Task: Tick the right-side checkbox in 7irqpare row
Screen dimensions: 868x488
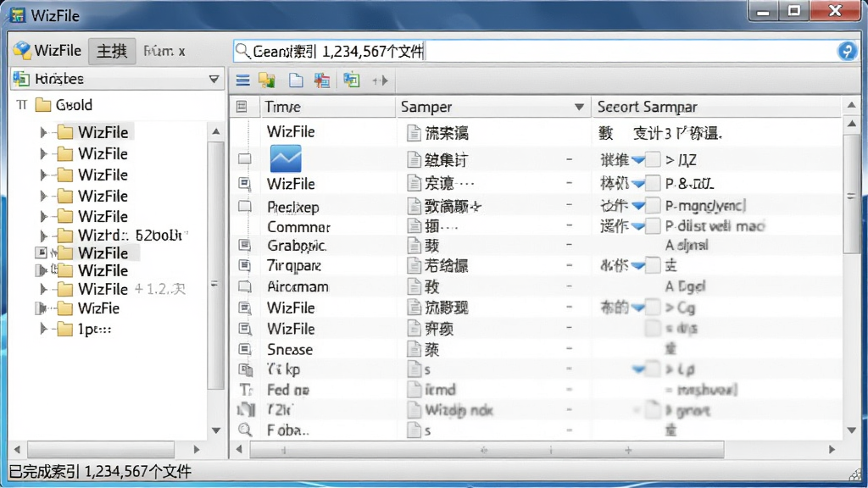Action: pos(654,265)
